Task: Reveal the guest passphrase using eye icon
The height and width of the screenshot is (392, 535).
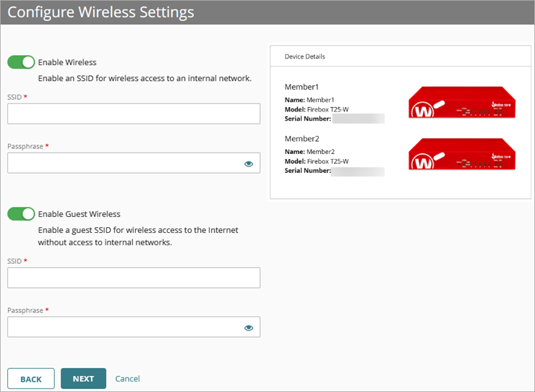Action: pos(249,328)
